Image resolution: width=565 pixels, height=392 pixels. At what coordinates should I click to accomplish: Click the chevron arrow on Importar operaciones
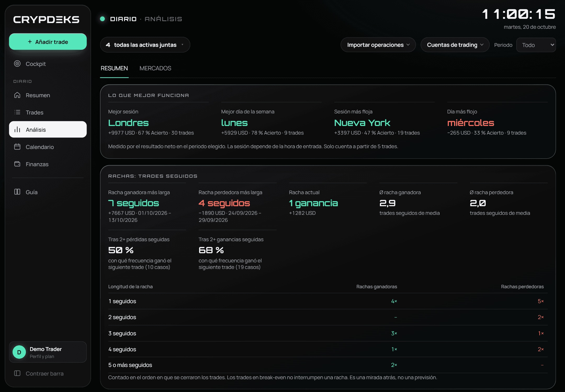(408, 45)
